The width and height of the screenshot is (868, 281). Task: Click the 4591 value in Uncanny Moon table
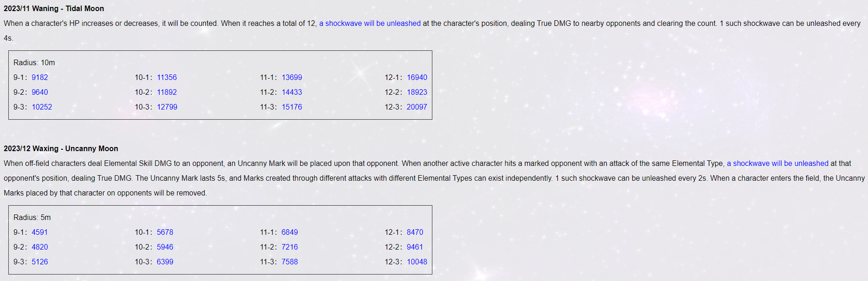point(40,232)
